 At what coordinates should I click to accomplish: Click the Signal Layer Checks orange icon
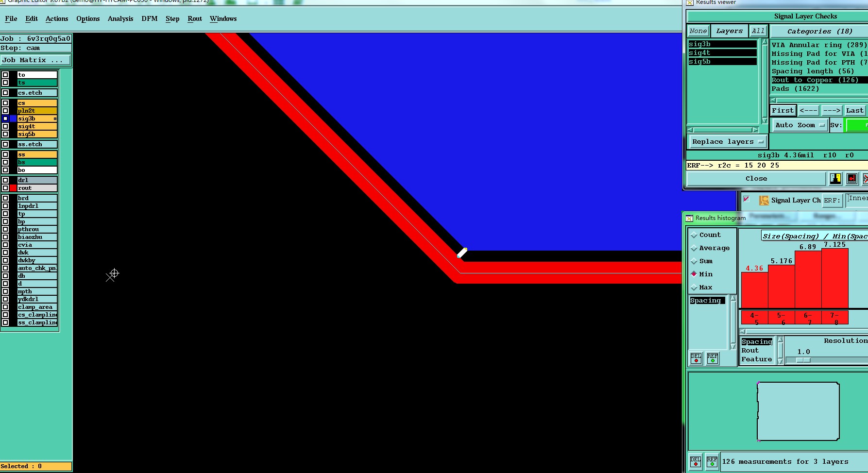764,200
